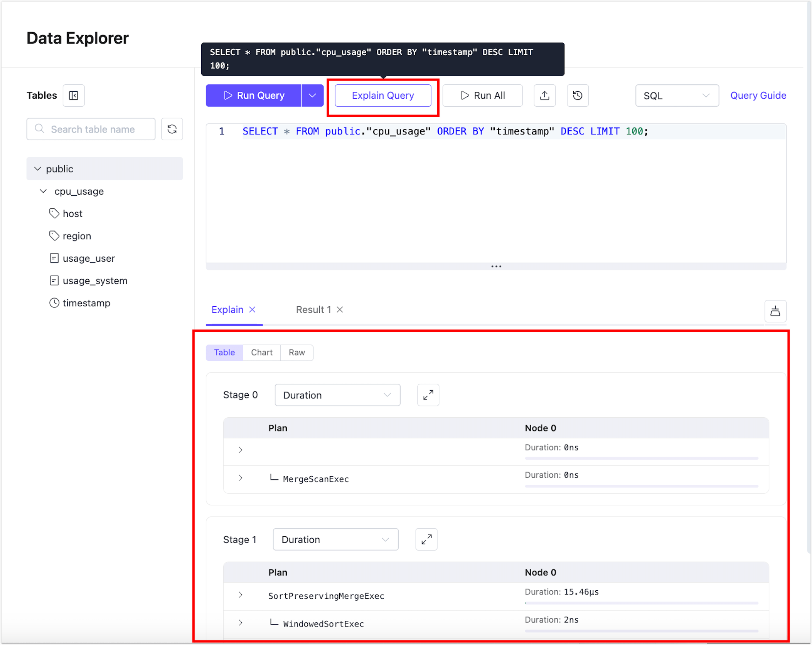
Task: Close the Result 1 tab
Action: 340,310
